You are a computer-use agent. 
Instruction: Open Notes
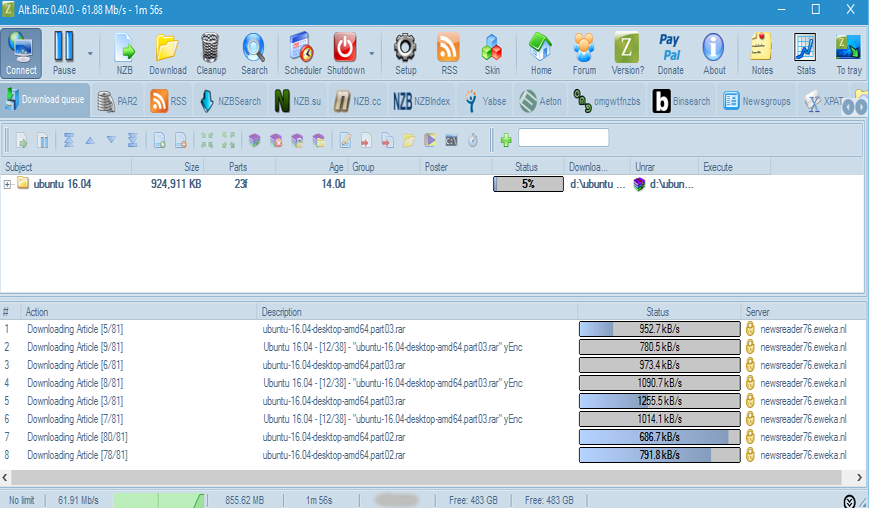point(762,53)
